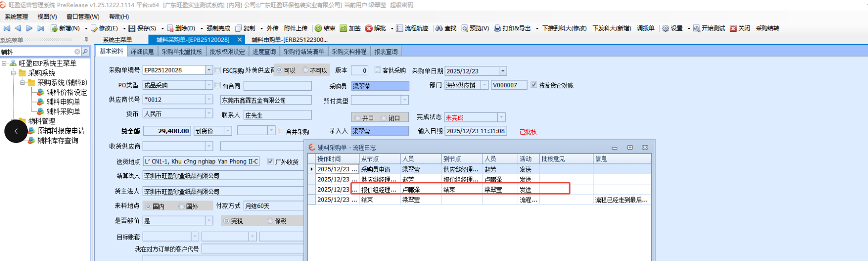Open 系统管理 menu
The width and height of the screenshot is (868, 261).
point(17,17)
